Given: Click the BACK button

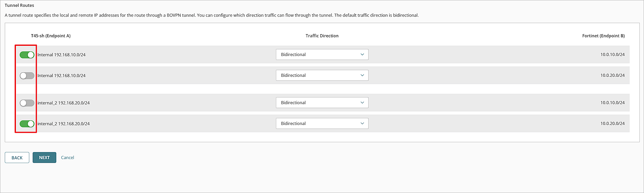Looking at the screenshot, I should point(17,158).
